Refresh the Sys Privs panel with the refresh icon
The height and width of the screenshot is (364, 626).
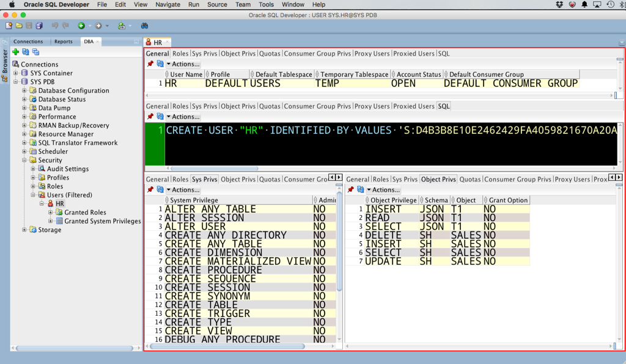pos(160,189)
